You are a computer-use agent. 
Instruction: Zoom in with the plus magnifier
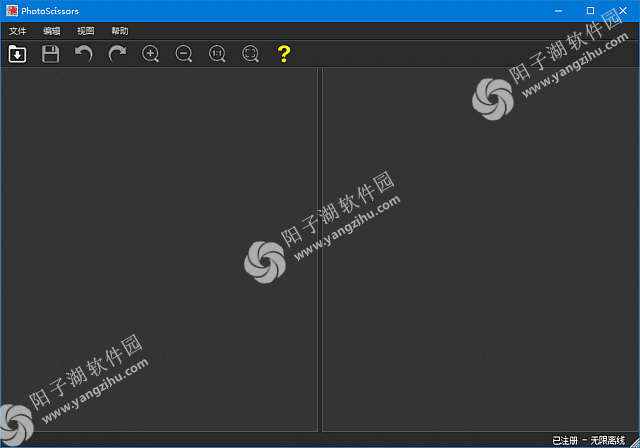pos(151,54)
